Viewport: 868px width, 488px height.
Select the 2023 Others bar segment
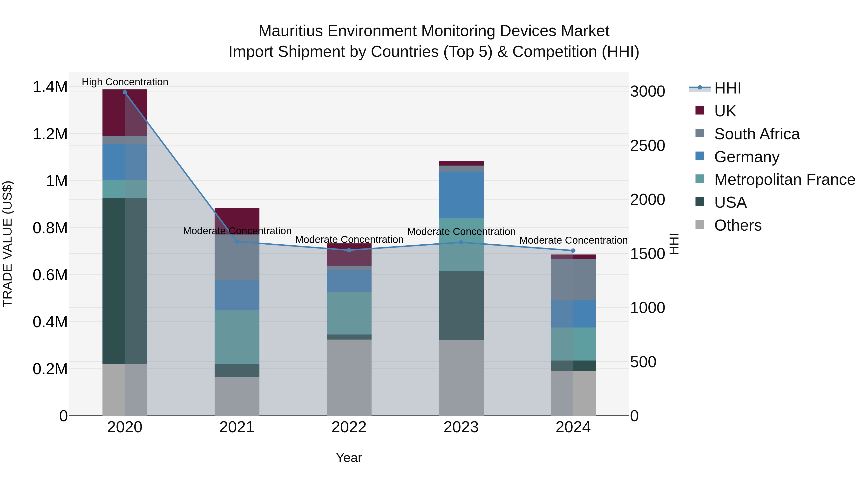coord(461,378)
